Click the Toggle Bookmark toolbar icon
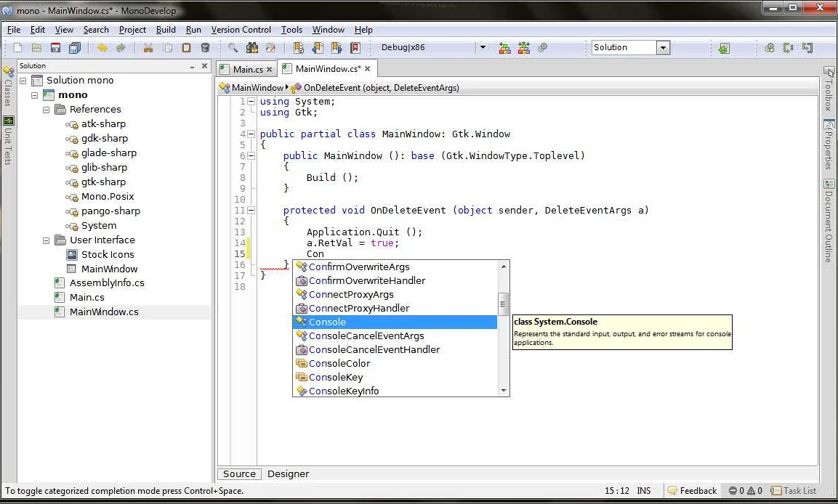The width and height of the screenshot is (838, 504). pos(299,46)
